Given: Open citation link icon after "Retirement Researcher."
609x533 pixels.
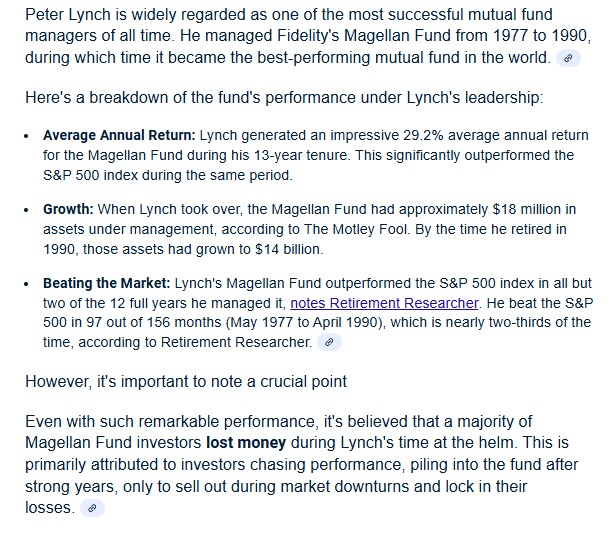Looking at the screenshot, I should click(x=330, y=342).
